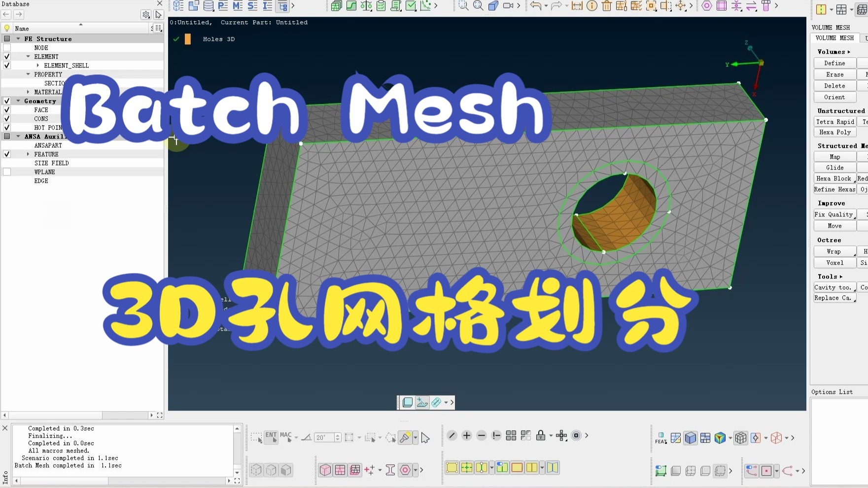Uncheck the ELEMENT_SHELL checkbox
This screenshot has height=488, width=868.
[x=7, y=66]
